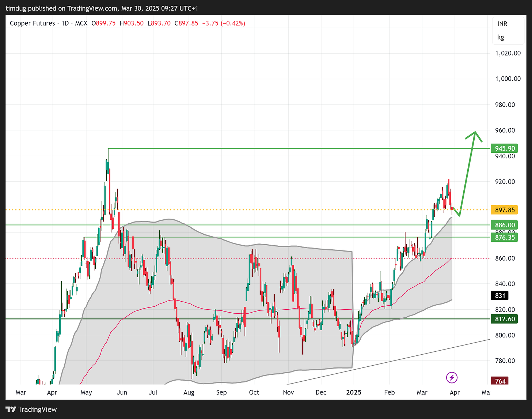Click the 860.00 price axis tick
Viewport: 532px width, 419px height.
[x=505, y=258]
